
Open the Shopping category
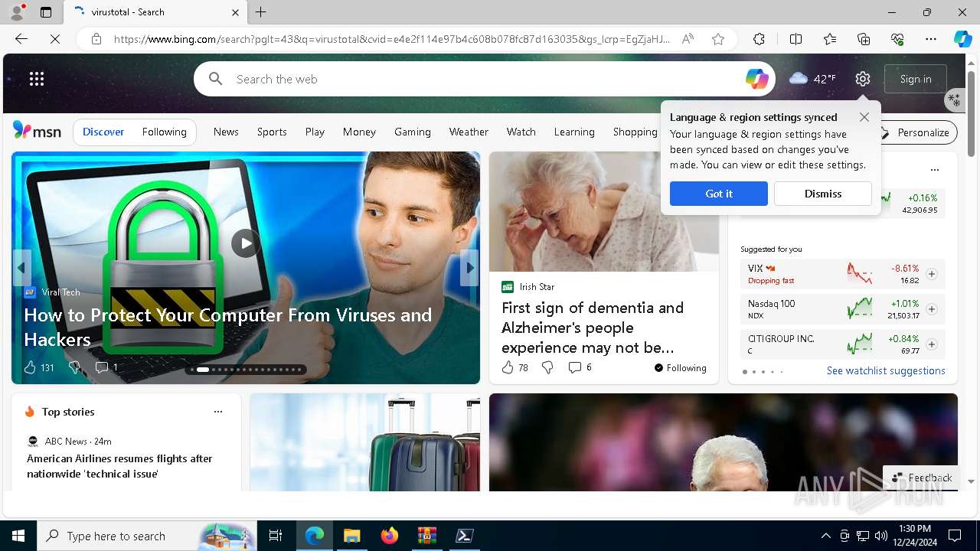(x=635, y=132)
